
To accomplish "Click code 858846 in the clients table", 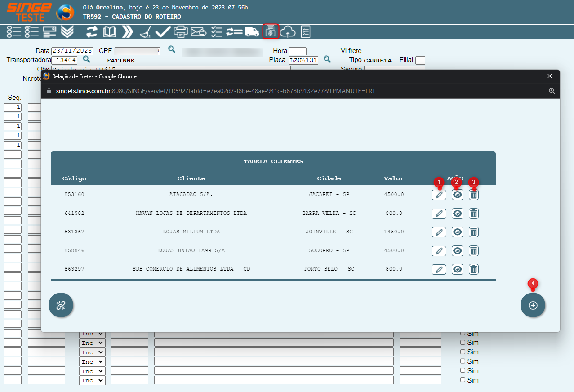I will point(74,251).
